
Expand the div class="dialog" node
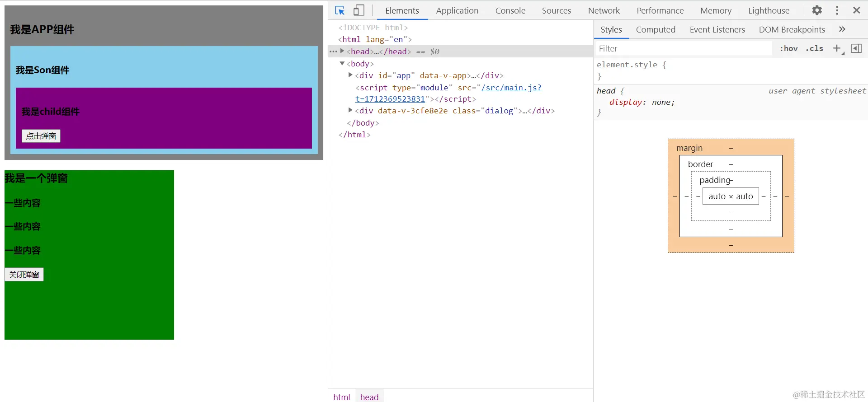(x=350, y=110)
